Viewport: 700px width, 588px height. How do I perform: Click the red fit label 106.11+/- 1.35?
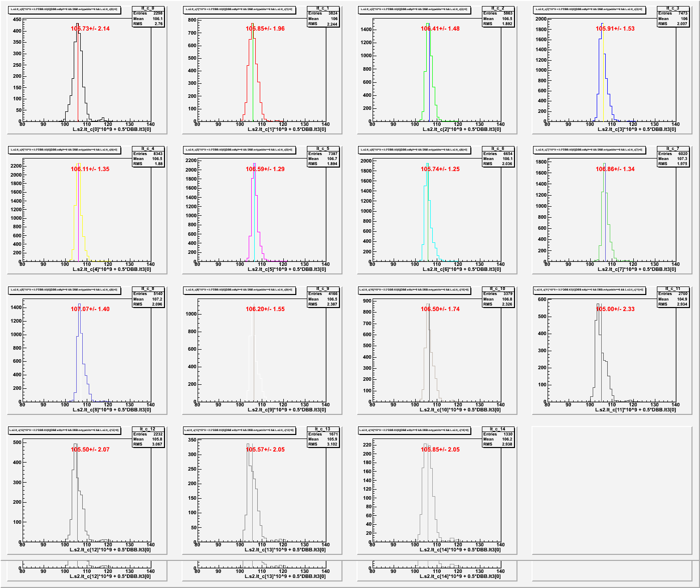90,169
